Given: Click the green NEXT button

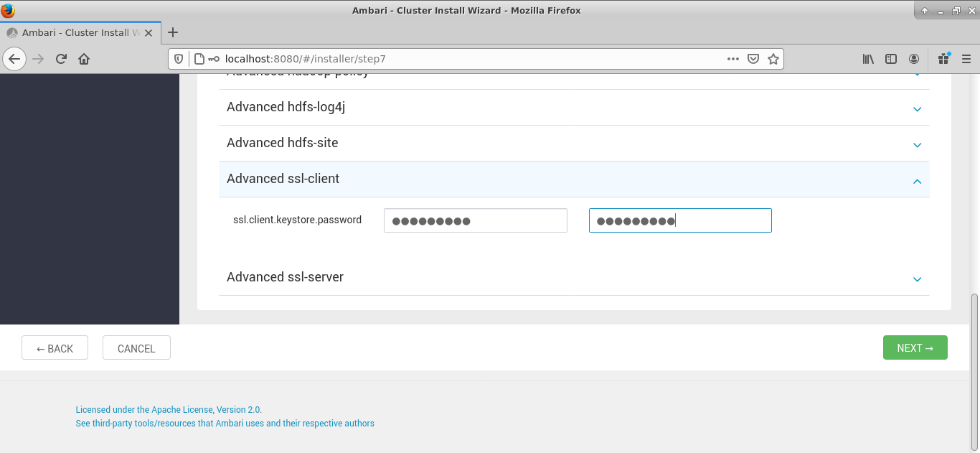Looking at the screenshot, I should pos(915,347).
